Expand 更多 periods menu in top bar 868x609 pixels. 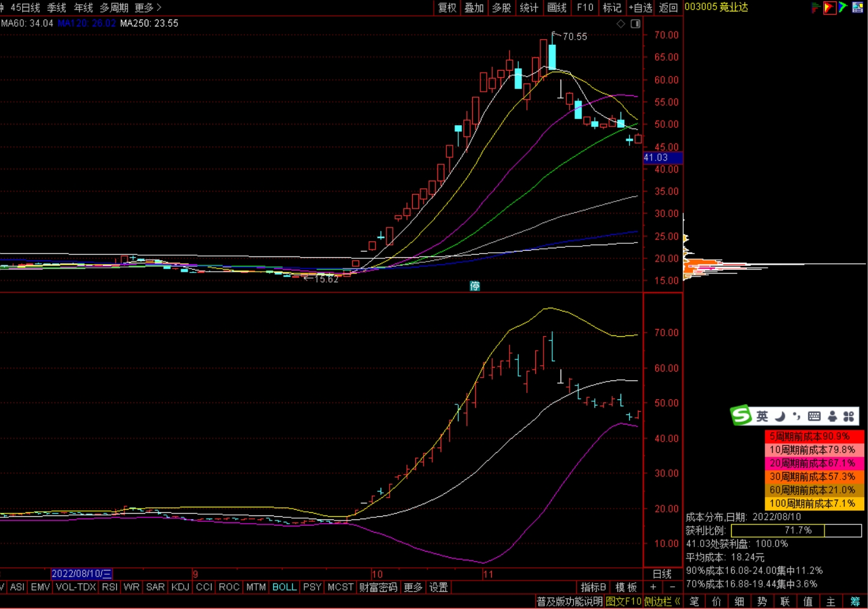click(x=148, y=8)
